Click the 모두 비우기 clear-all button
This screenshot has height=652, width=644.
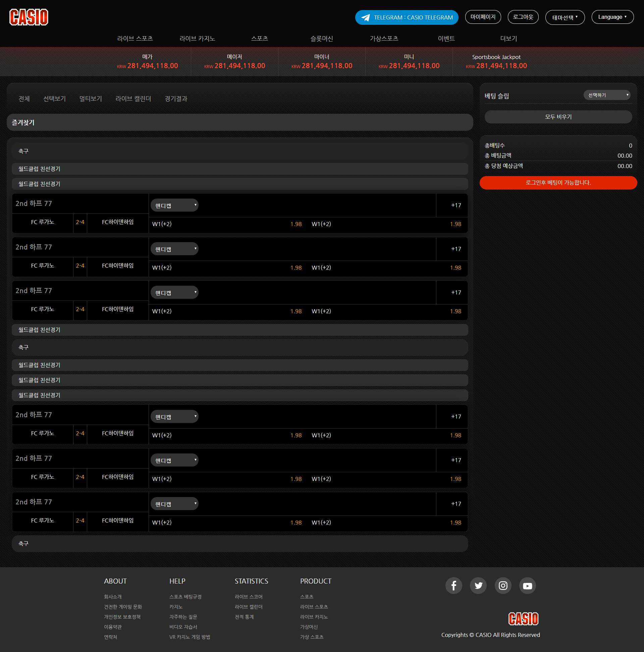coord(558,117)
